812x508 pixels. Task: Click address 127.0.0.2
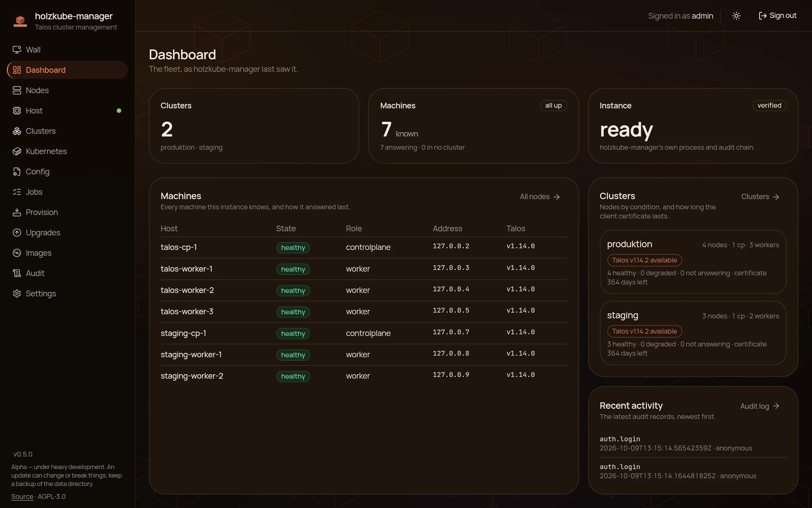click(x=451, y=246)
